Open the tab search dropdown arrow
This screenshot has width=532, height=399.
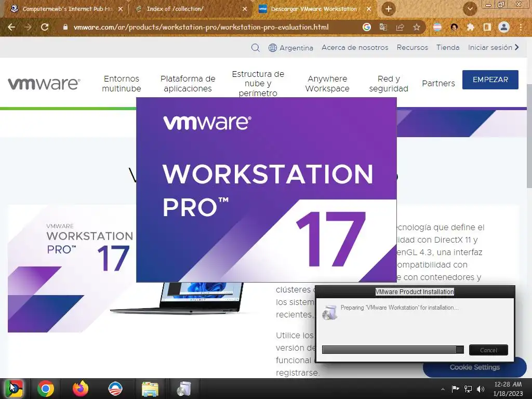coord(470,9)
